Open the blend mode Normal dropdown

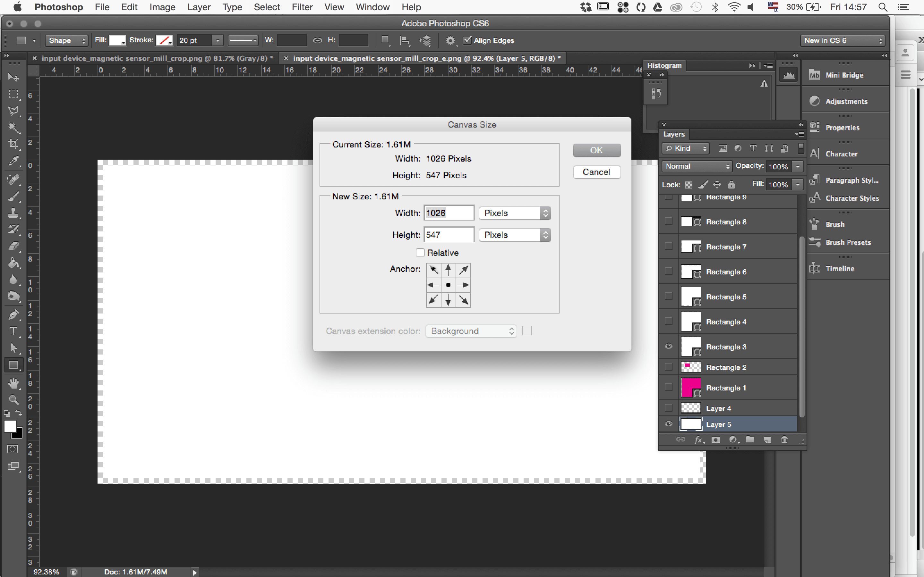(x=697, y=166)
